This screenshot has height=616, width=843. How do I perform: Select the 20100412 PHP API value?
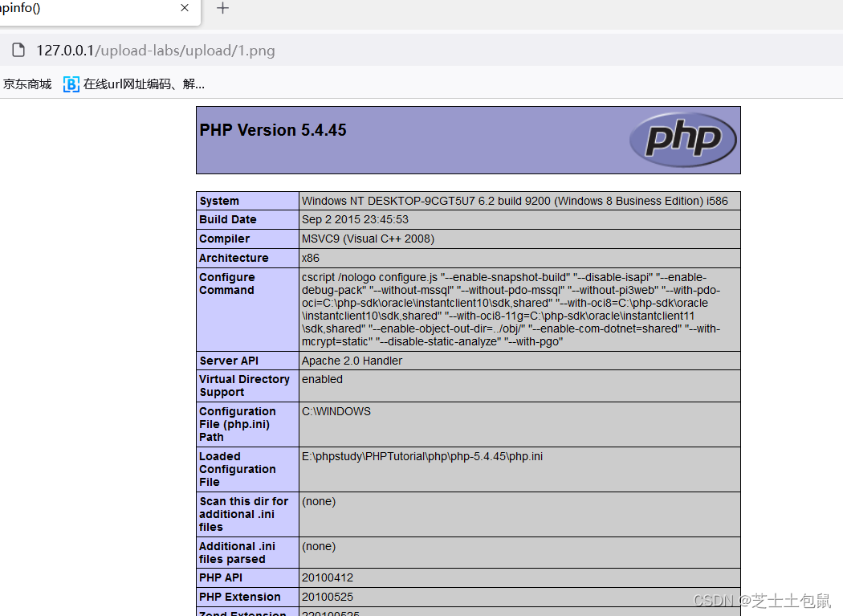tap(328, 577)
